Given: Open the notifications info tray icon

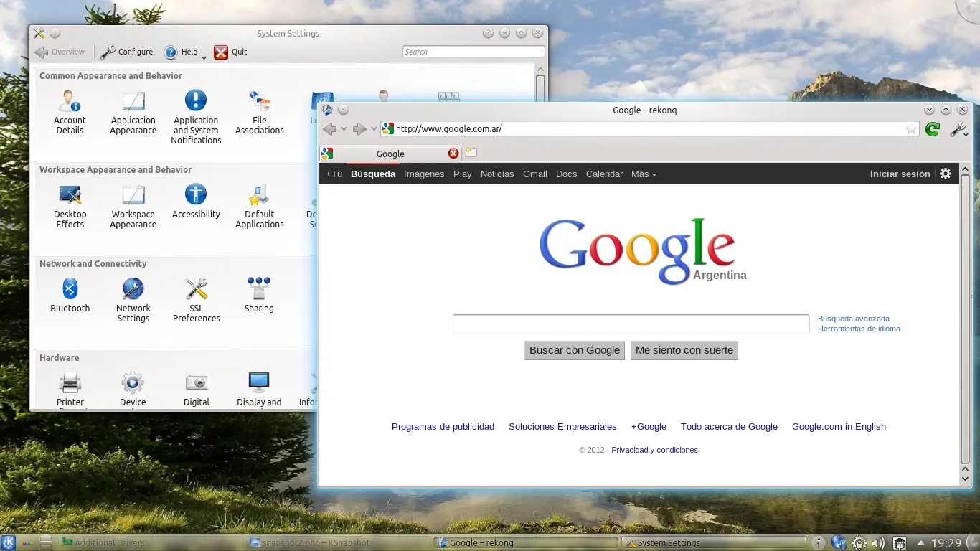Looking at the screenshot, I should [x=819, y=543].
